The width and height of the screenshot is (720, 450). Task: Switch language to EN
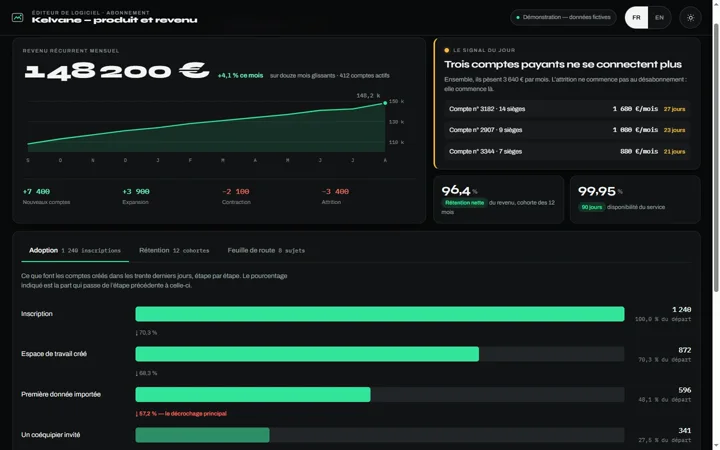pyautogui.click(x=659, y=17)
